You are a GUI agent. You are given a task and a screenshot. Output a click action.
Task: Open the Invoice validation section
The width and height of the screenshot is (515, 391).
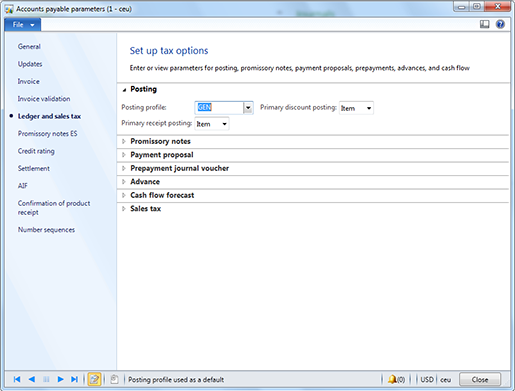[44, 99]
